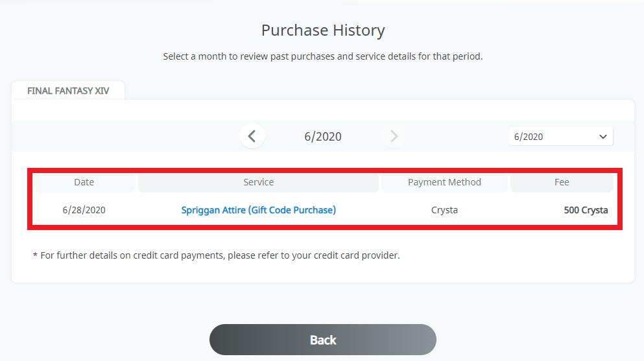Screen dimensions: 644x361
Task: Click the Purchase History heading
Action: pyautogui.click(x=323, y=30)
